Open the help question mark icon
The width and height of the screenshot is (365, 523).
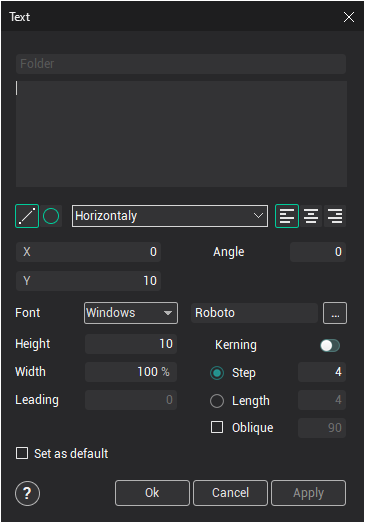click(x=27, y=493)
